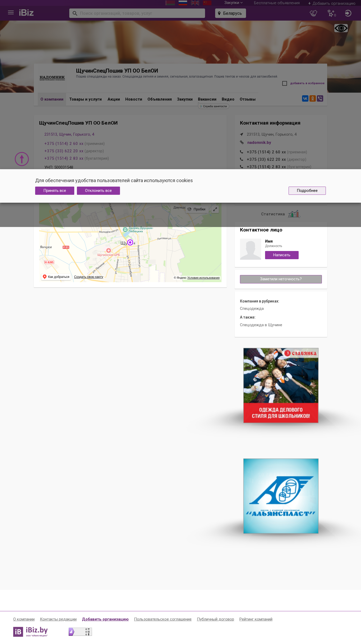The height and width of the screenshot is (644, 361).
Task: Click the login arrow icon
Action: click(x=348, y=13)
